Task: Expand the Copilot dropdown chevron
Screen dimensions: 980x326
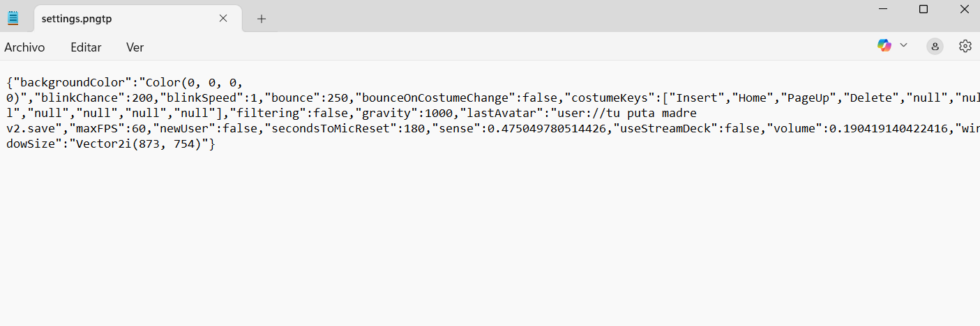Action: 904,45
